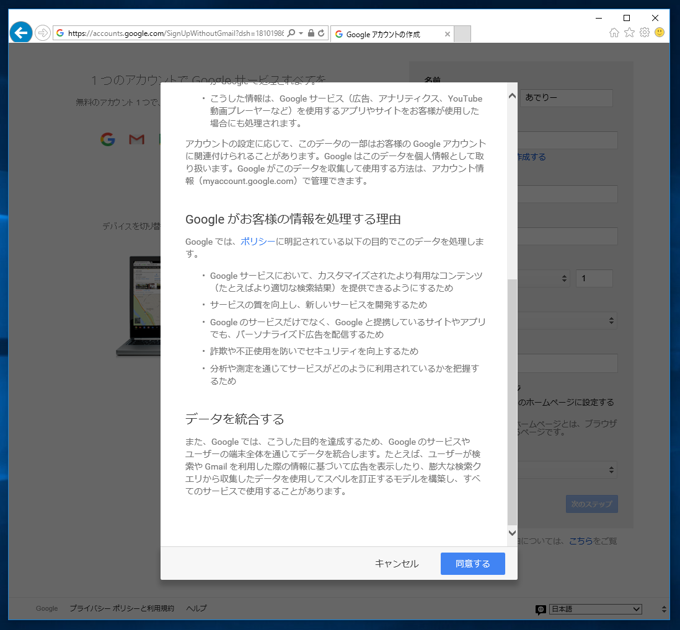Click the 同意する button
This screenshot has width=680, height=630.
pos(473,563)
